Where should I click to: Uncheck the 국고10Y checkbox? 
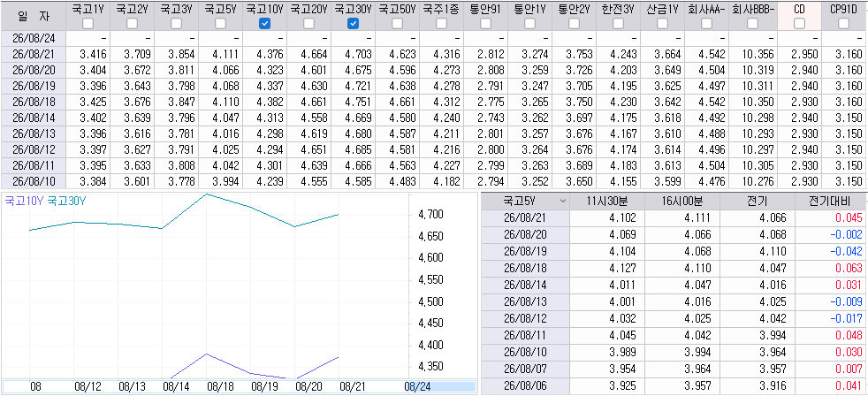point(264,23)
